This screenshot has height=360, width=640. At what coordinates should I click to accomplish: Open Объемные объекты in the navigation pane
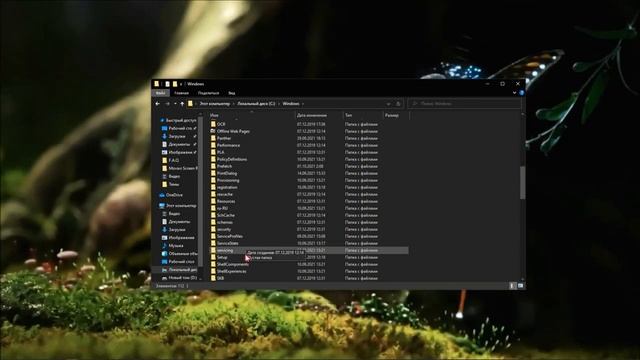pos(180,253)
